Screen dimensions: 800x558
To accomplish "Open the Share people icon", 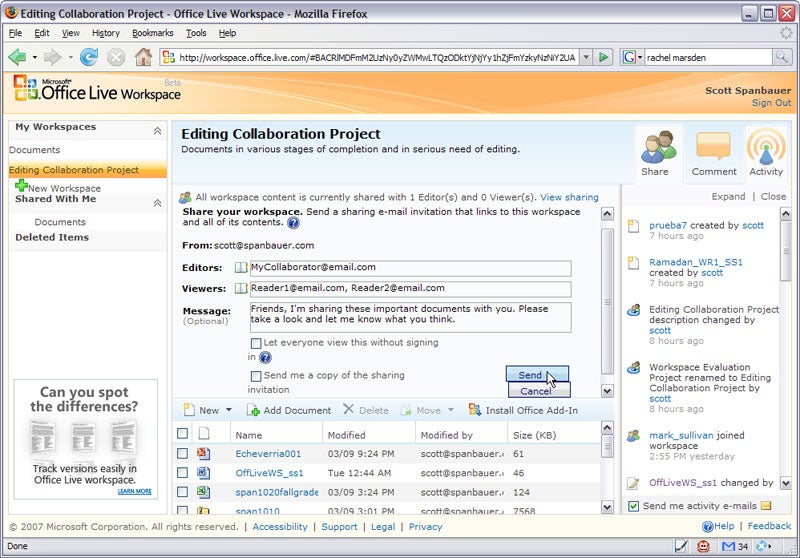I will (658, 147).
